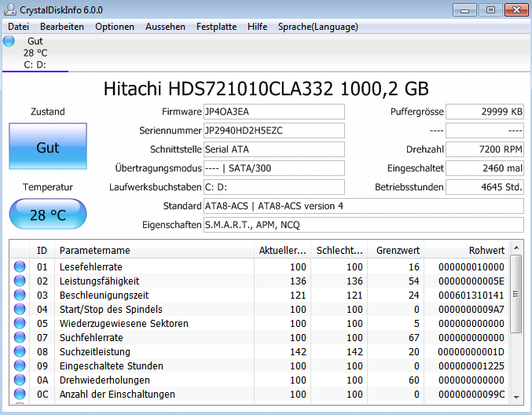
Task: Click the scroll down arrow in SMART list
Action: (x=516, y=398)
